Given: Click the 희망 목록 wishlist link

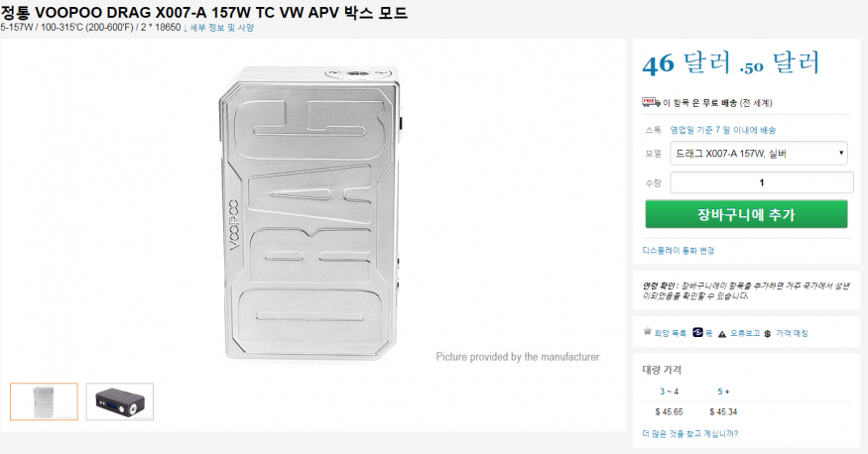Looking at the screenshot, I should tap(670, 334).
